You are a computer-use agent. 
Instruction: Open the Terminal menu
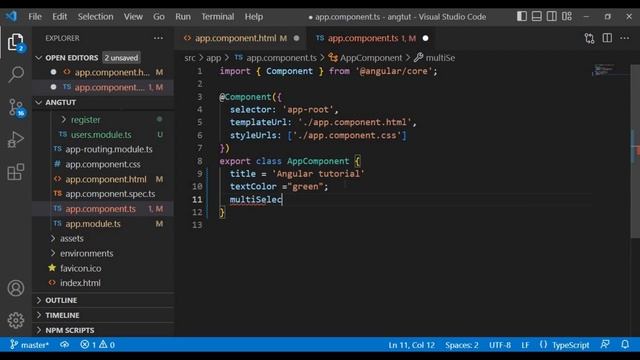coord(218,17)
